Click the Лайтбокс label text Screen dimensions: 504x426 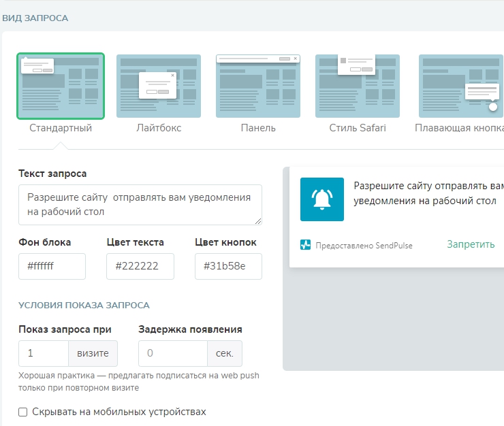[x=159, y=128]
